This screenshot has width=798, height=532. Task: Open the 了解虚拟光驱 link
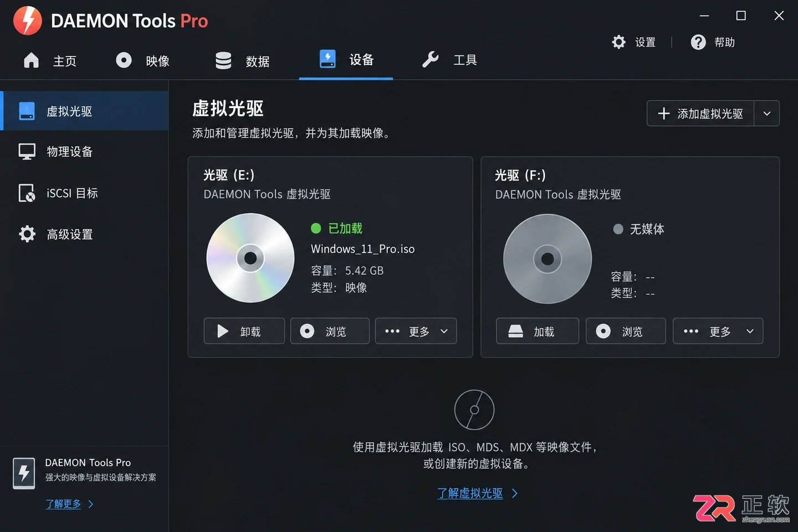pyautogui.click(x=470, y=493)
